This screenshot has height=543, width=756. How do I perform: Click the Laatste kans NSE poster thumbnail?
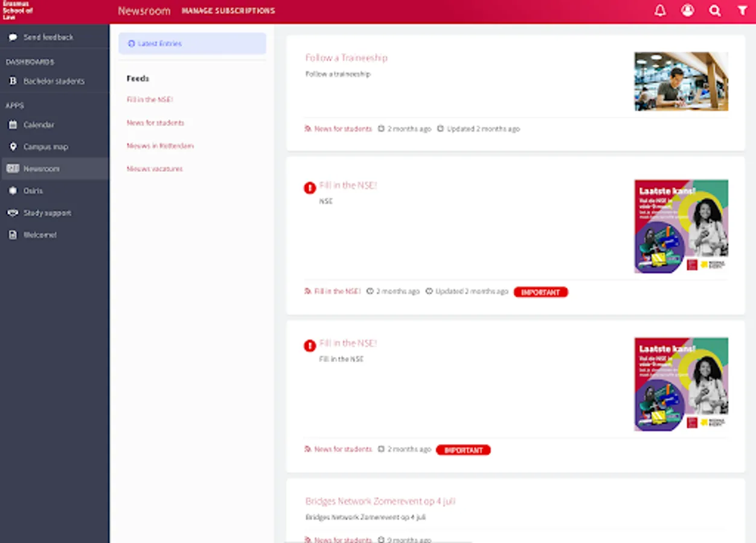[681, 226]
